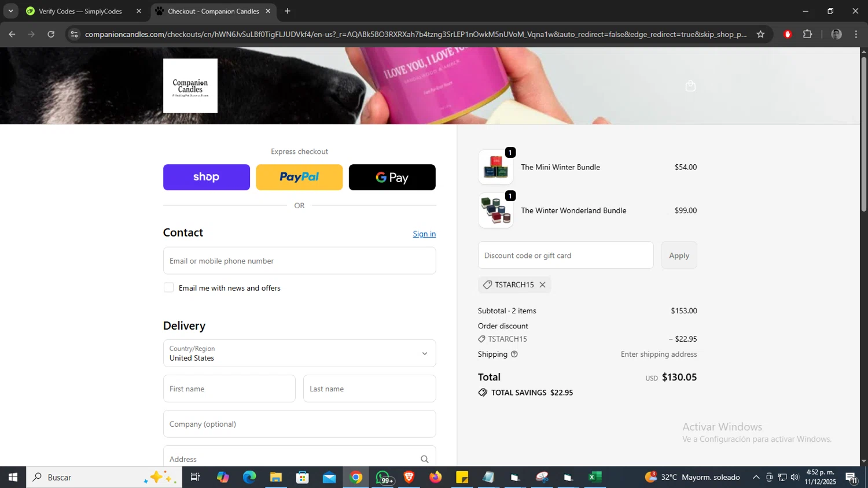868x488 pixels.
Task: Switch to the Verify Codes — SimplyCodes tab
Action: point(80,11)
